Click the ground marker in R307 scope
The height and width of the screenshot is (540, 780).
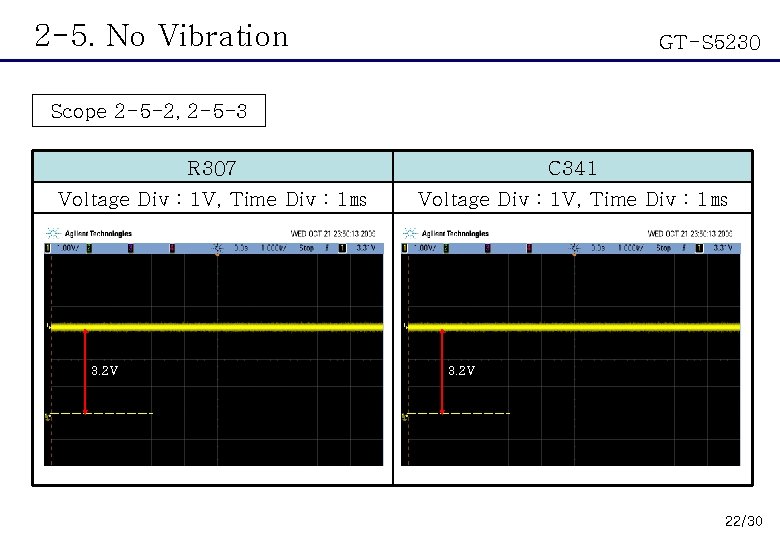(x=48, y=417)
